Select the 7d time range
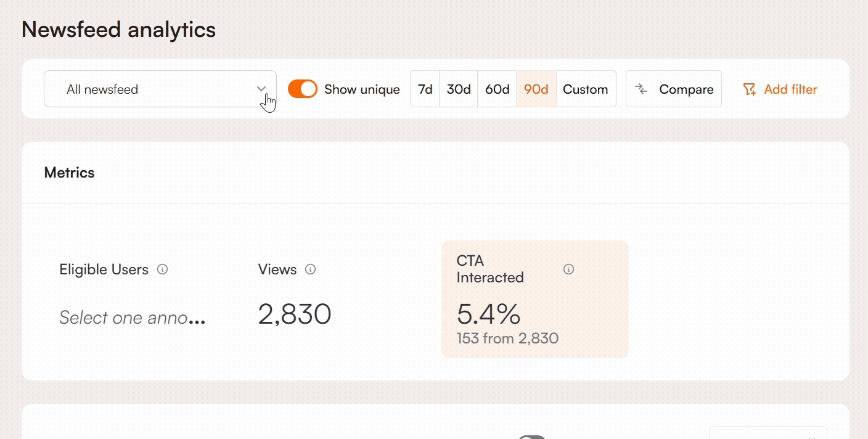The width and height of the screenshot is (868, 439). tap(425, 89)
